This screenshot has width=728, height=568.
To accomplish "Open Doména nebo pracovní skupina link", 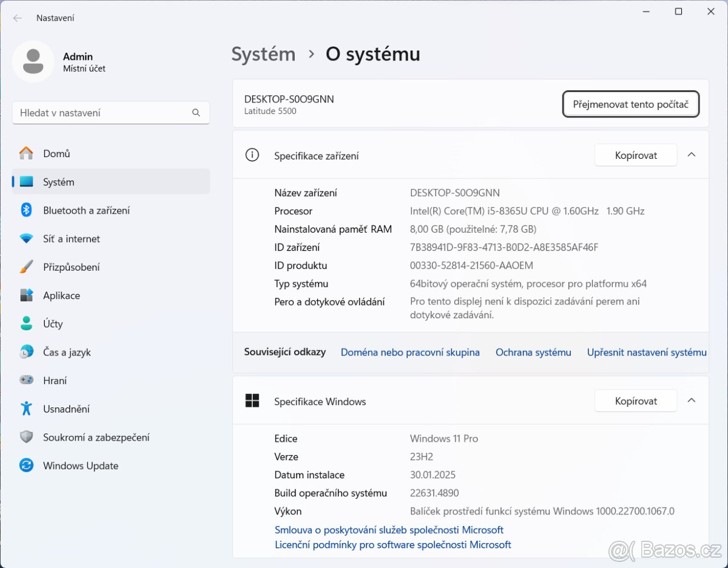I will [410, 352].
